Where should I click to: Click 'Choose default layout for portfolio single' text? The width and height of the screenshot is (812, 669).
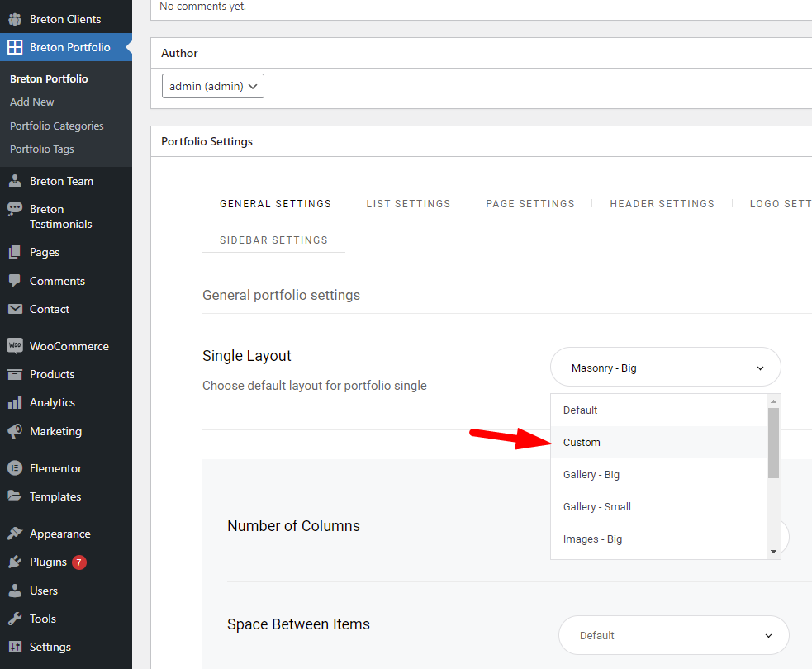315,386
